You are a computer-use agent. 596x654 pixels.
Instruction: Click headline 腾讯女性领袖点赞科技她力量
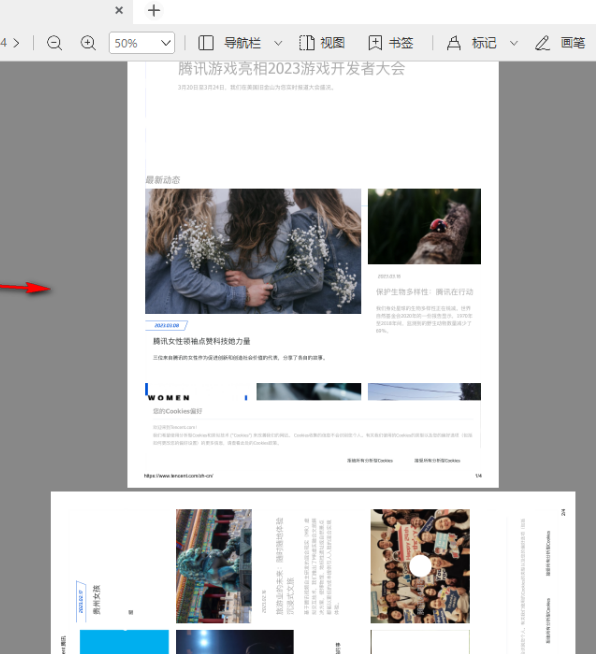[x=201, y=341]
